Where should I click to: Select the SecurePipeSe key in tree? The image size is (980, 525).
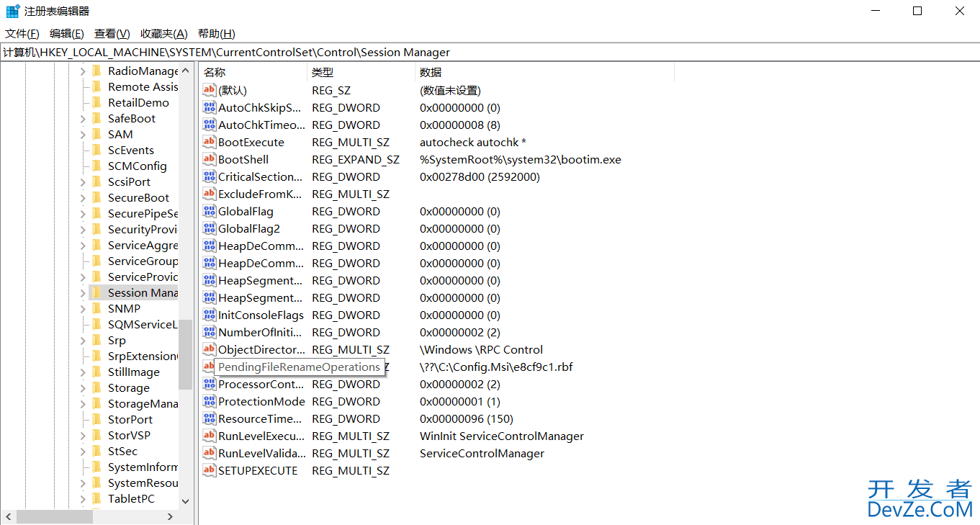[x=143, y=213]
